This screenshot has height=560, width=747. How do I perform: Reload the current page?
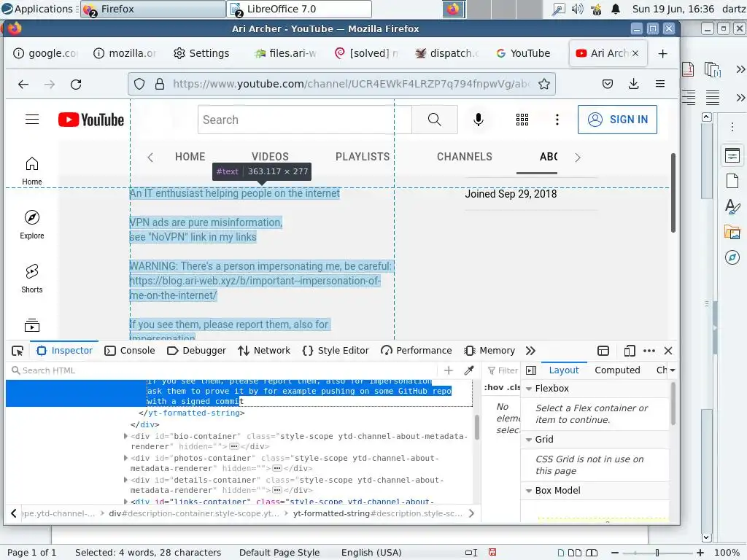[x=76, y=85]
